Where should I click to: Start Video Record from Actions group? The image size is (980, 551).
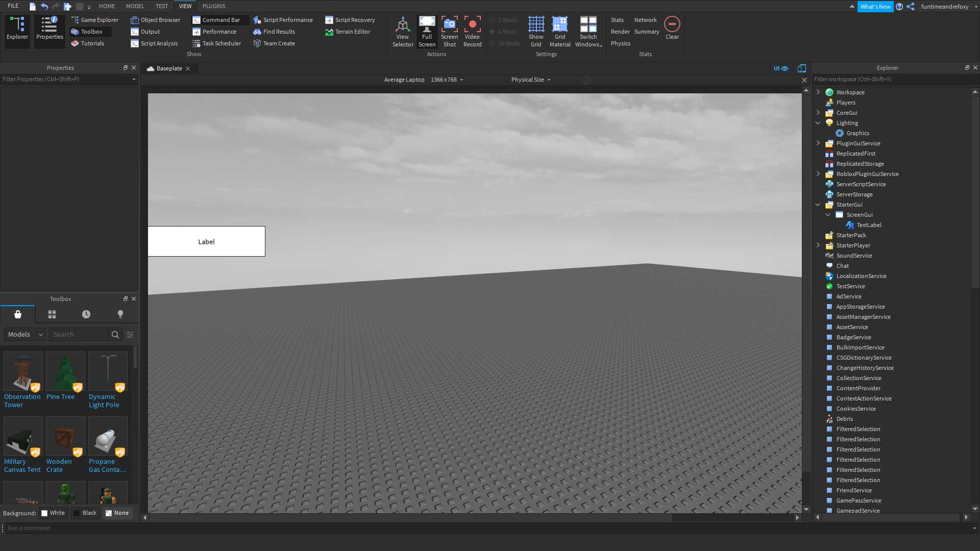(x=472, y=24)
